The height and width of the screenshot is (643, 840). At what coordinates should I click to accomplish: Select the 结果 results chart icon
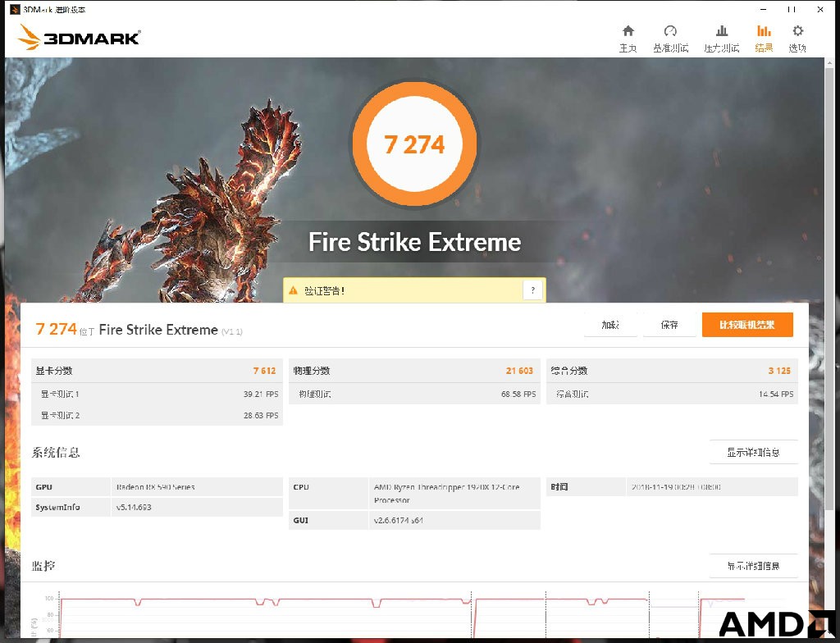coord(764,31)
